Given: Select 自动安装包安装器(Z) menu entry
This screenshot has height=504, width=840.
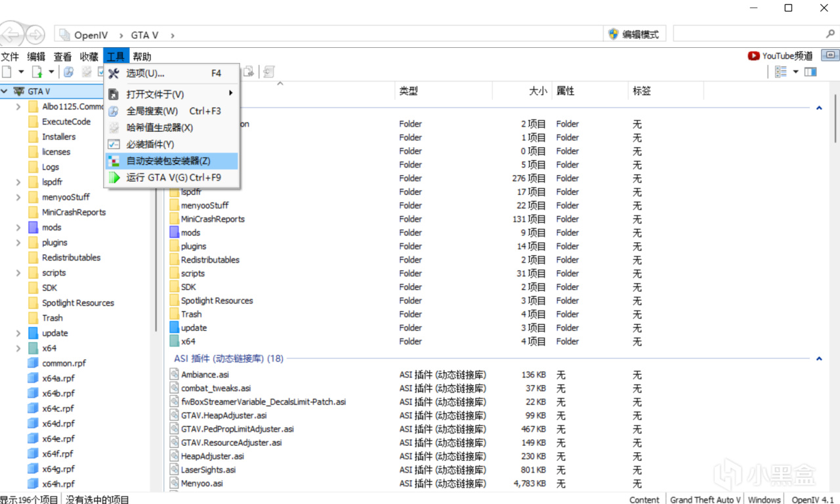Looking at the screenshot, I should [x=172, y=161].
